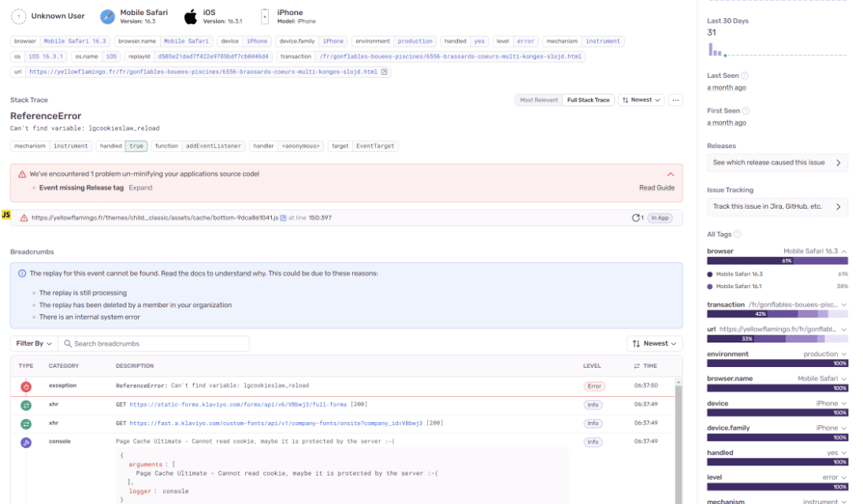Click the environment tag value production
The height and width of the screenshot is (504, 863).
(415, 41)
